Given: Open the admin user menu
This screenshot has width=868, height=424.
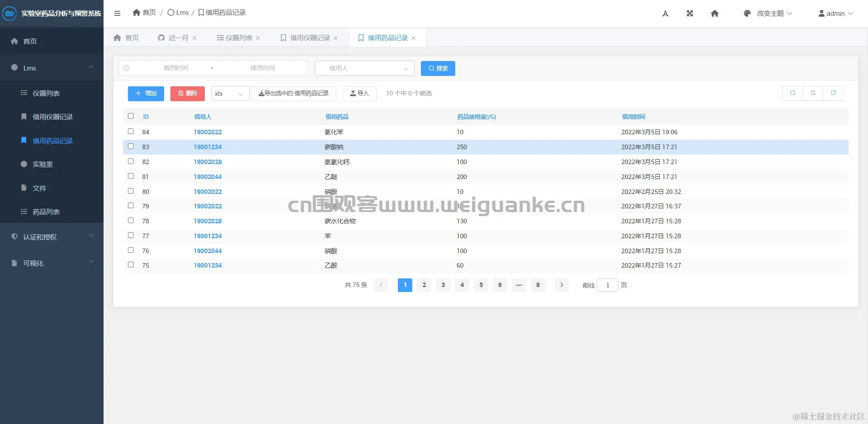Looking at the screenshot, I should coord(835,14).
